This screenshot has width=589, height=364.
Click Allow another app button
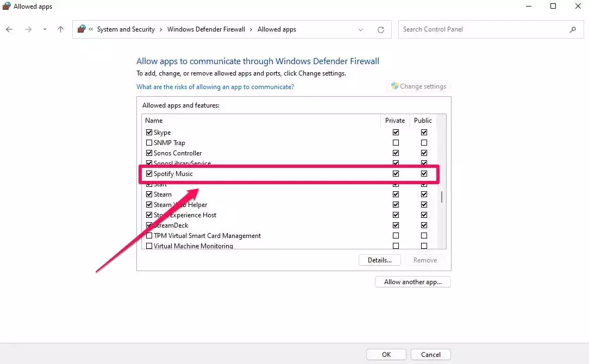click(412, 282)
